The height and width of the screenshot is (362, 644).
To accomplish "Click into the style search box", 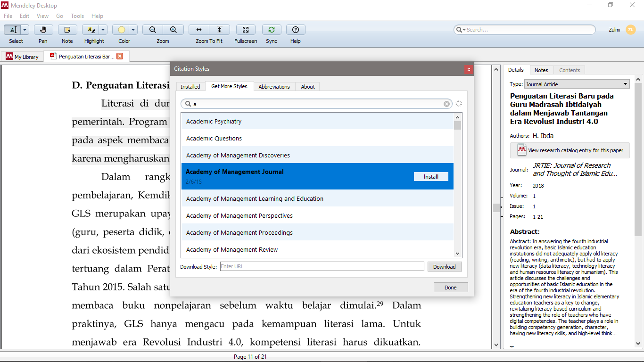I will [x=316, y=104].
